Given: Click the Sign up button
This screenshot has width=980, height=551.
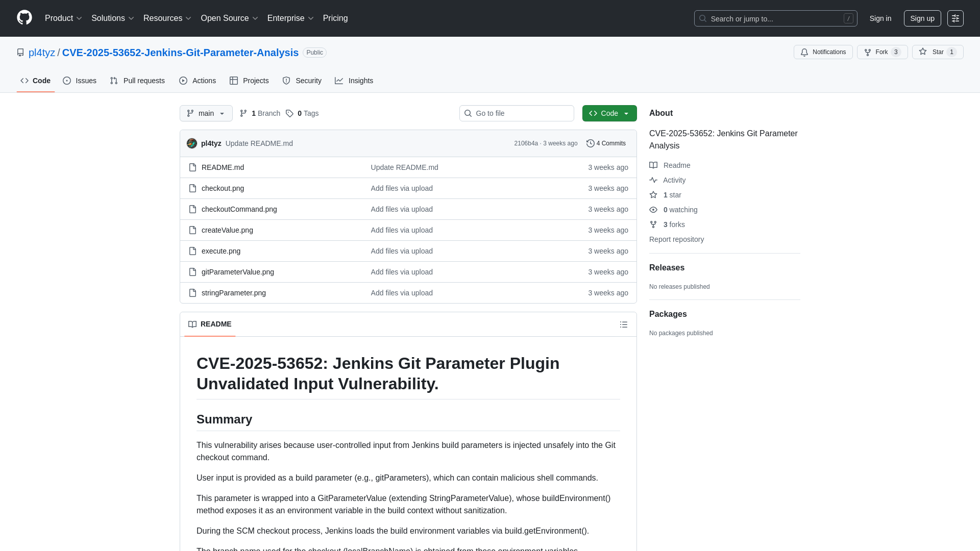Looking at the screenshot, I should tap(922, 18).
